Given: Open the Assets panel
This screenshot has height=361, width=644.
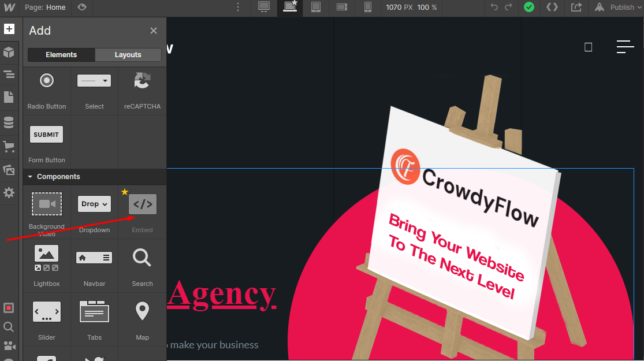Looking at the screenshot, I should coord(9,170).
